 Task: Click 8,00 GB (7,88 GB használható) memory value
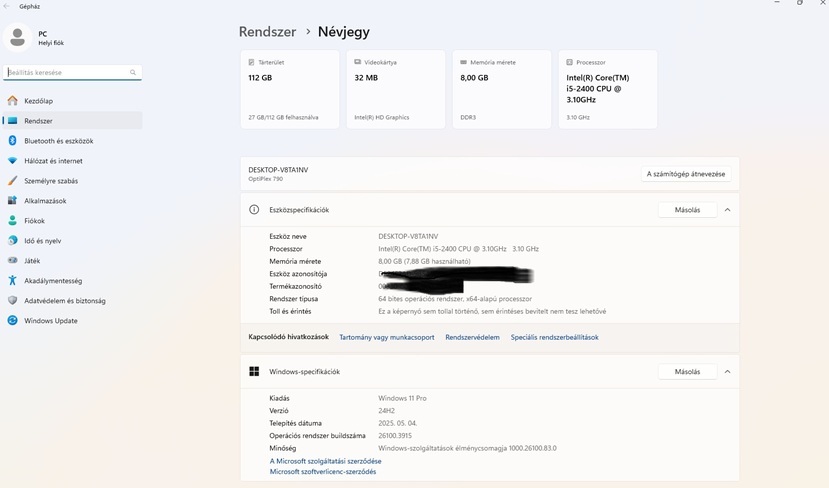[x=424, y=261]
